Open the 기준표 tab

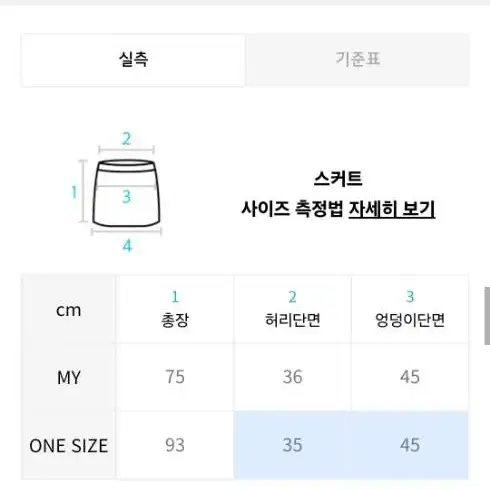click(x=357, y=60)
